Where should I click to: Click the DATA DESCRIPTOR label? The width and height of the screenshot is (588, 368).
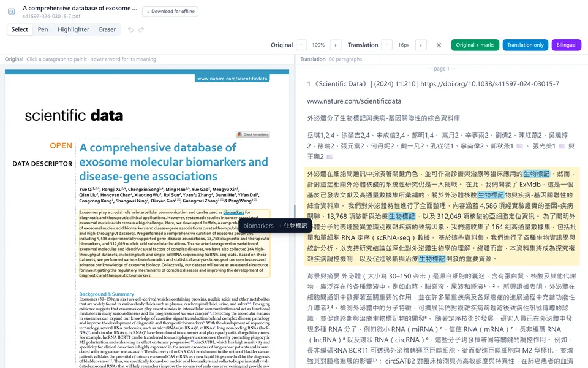(x=42, y=164)
